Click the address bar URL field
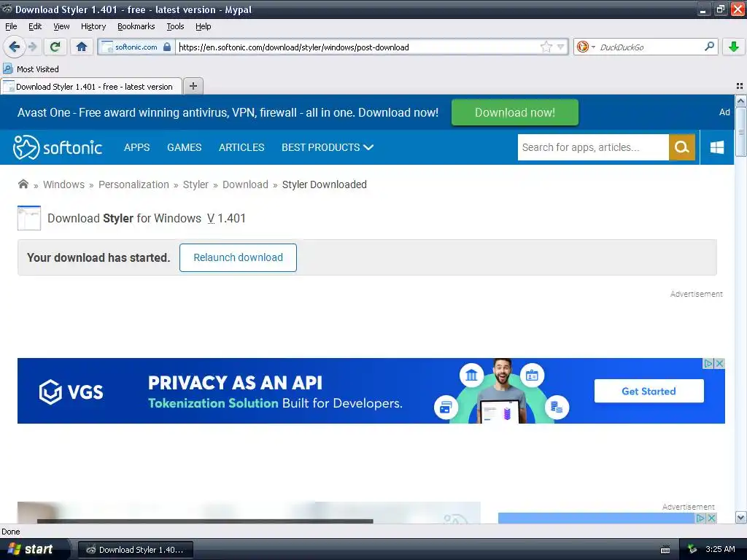Image resolution: width=747 pixels, height=560 pixels. tap(357, 47)
